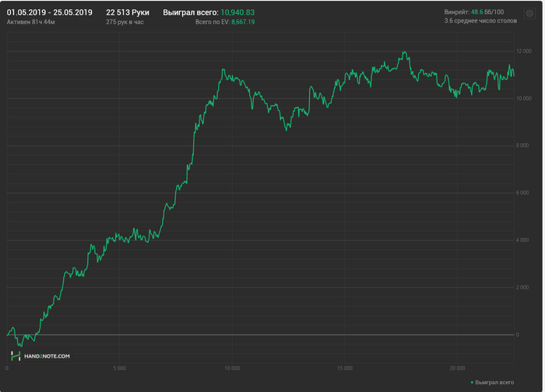Click the '275 рук в час' text
This screenshot has width=545, height=392.
click(125, 22)
